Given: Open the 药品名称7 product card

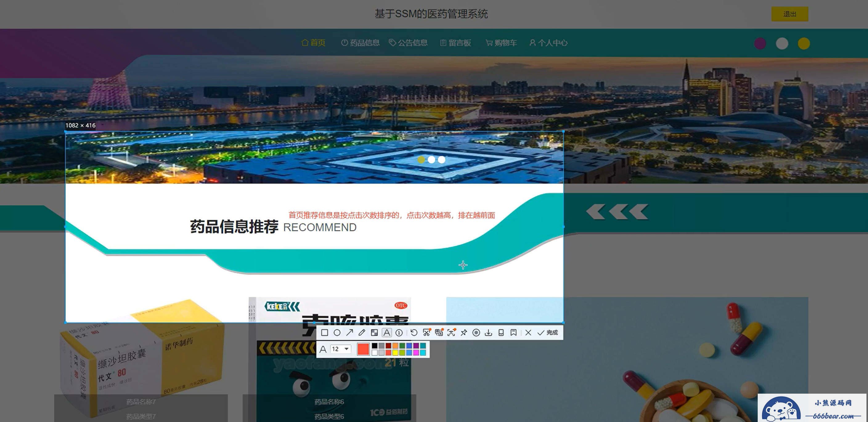Looking at the screenshot, I should click(141, 360).
